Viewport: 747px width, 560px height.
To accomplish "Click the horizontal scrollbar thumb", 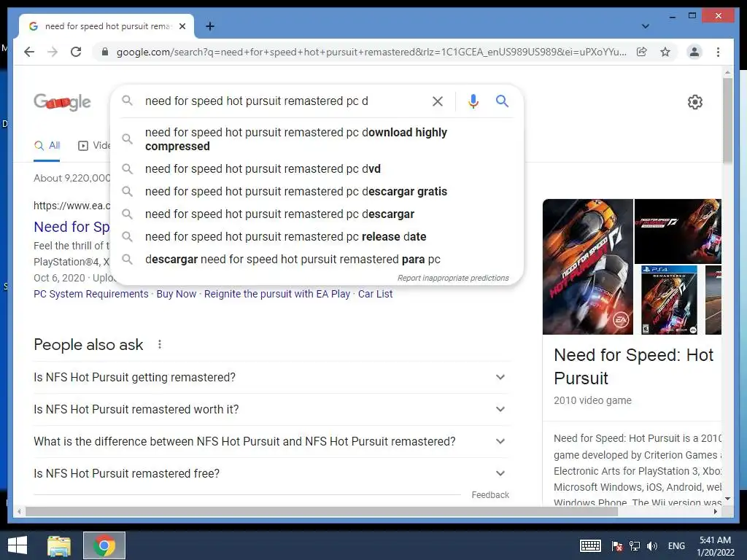I will pos(322,511).
